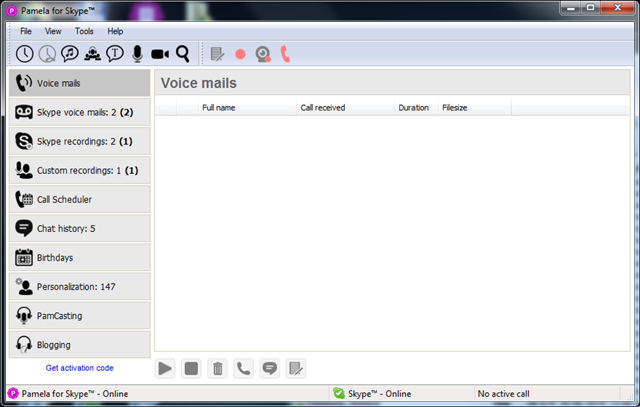Viewport: 640px width, 407px height.
Task: Sort by the Call received column header
Action: pyautogui.click(x=345, y=108)
